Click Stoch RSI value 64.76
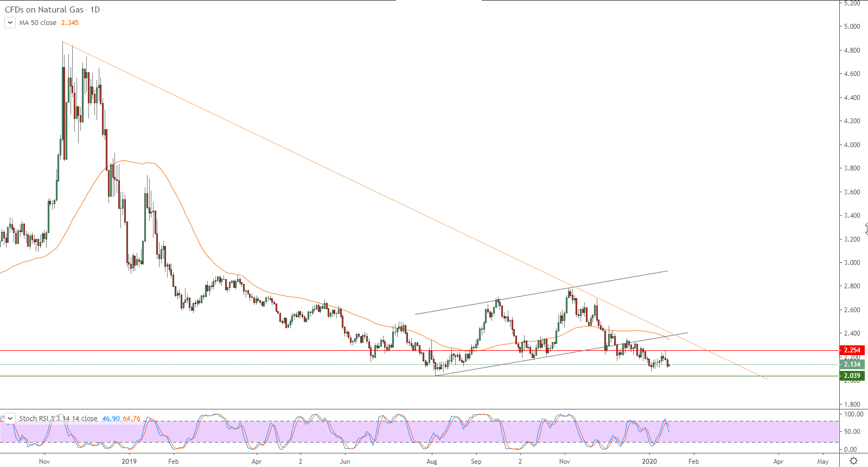The width and height of the screenshot is (868, 467). (132, 419)
